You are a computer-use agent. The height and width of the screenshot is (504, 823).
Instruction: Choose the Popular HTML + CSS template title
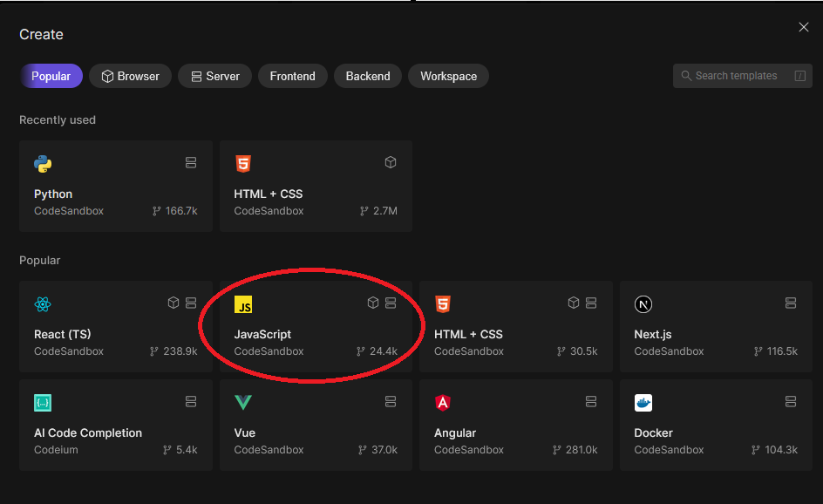pyautogui.click(x=468, y=334)
